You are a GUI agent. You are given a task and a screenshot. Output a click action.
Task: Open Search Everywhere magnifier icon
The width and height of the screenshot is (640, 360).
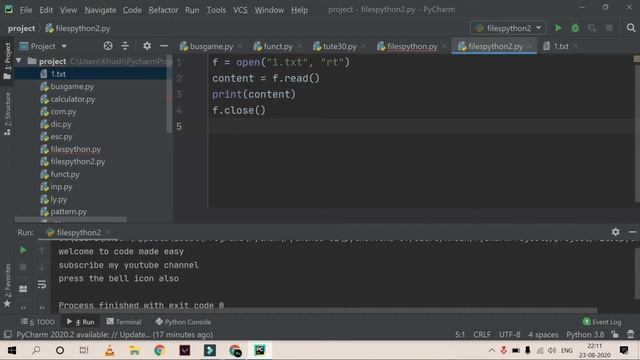pos(631,28)
